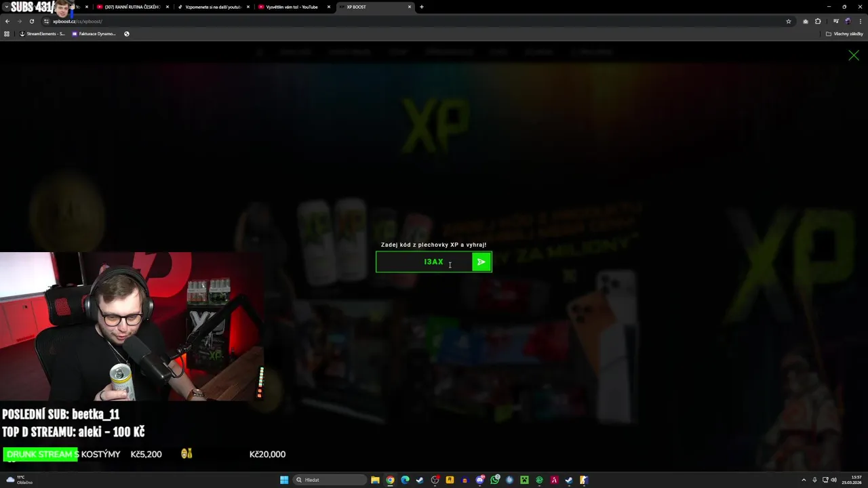Image resolution: width=868 pixels, height=488 pixels.
Task: Close the RANNÍ RUTINA tab
Action: (x=167, y=7)
